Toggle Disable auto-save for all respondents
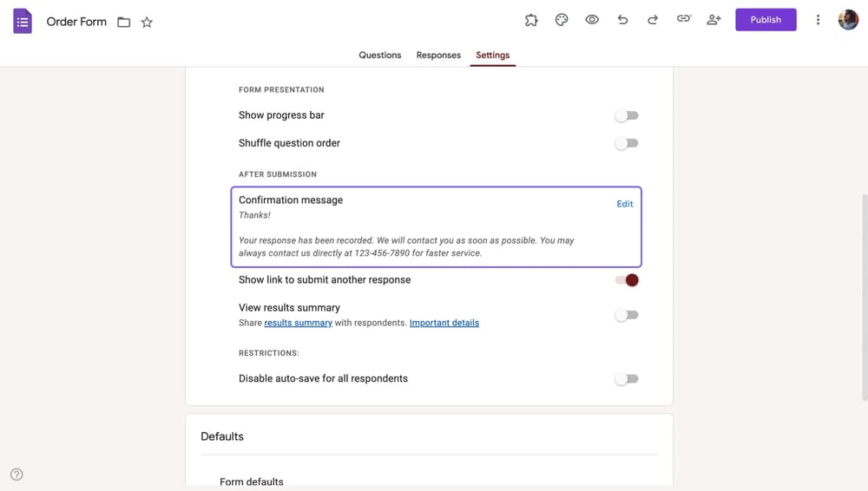The height and width of the screenshot is (491, 868). [x=626, y=379]
